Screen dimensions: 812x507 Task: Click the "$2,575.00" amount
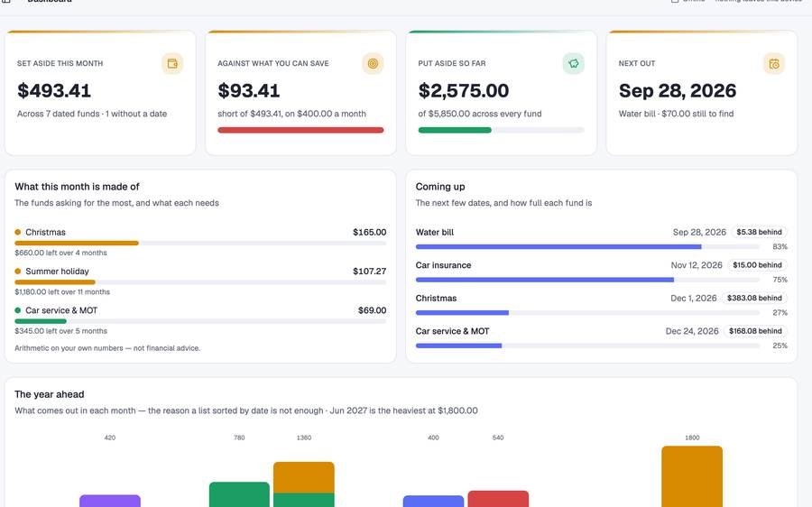tap(464, 90)
